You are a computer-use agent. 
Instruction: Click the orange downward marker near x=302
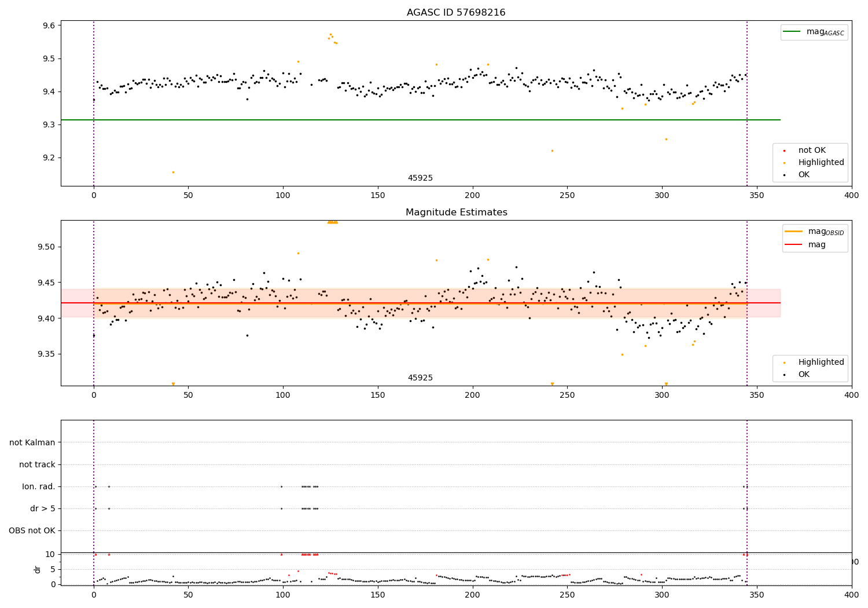(666, 384)
